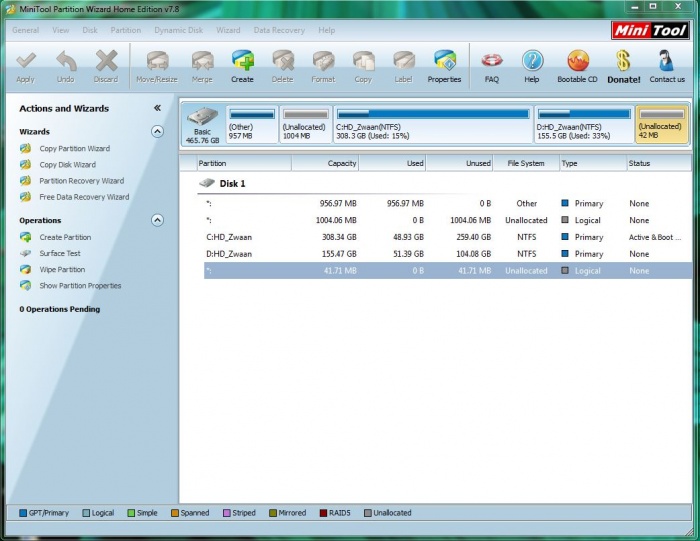This screenshot has height=541, width=700.
Task: Select the D:HD_Zwaan block in disk map
Action: 583,126
